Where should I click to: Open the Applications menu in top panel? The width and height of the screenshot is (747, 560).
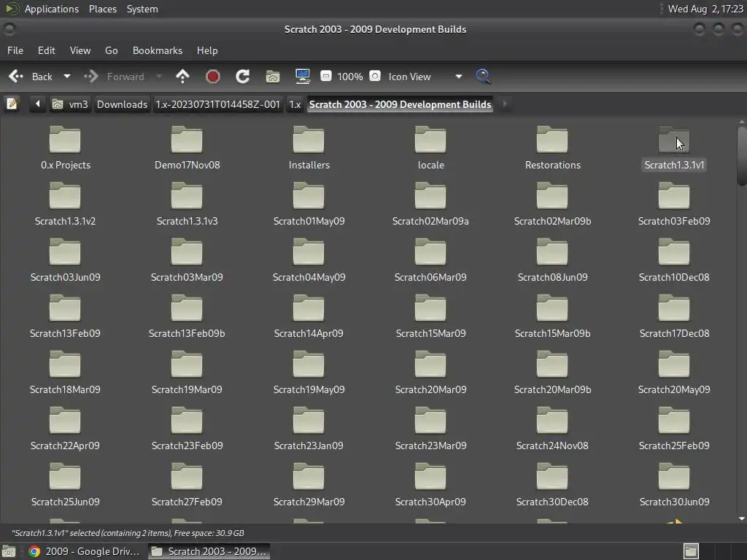pos(52,9)
